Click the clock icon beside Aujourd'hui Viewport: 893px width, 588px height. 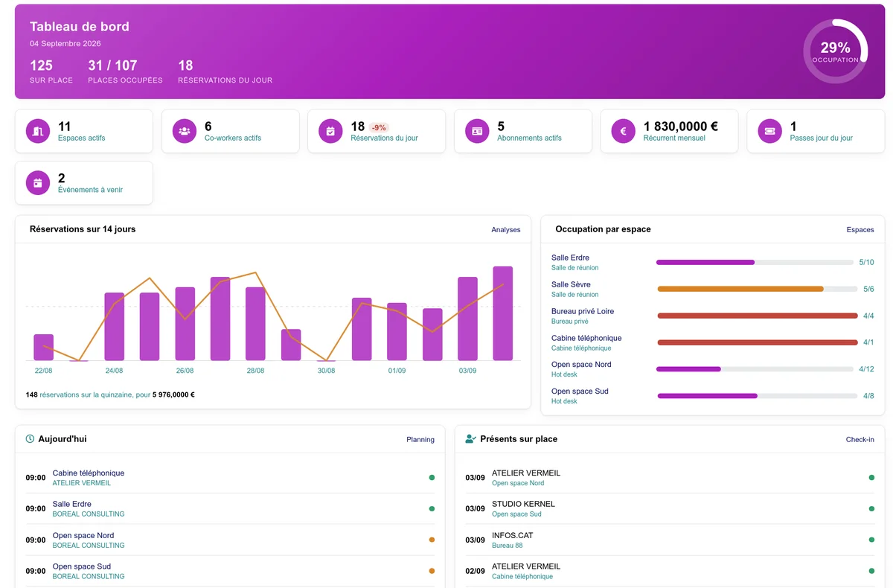pos(31,439)
